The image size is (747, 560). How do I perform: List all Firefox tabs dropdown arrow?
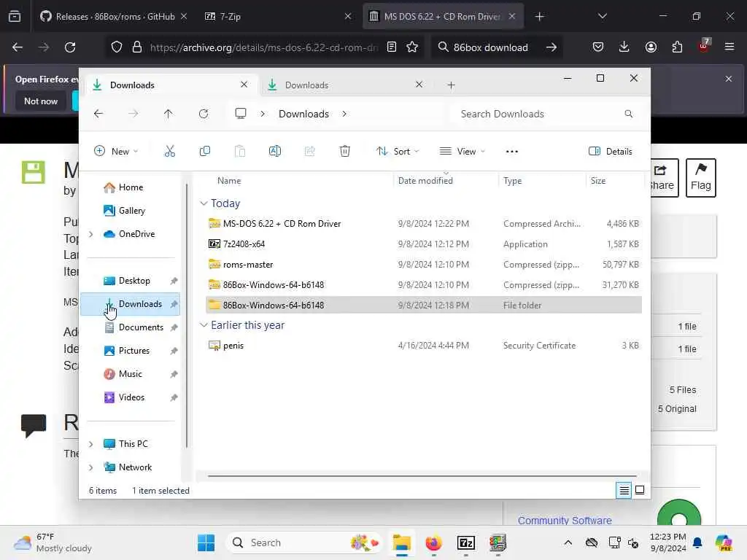coord(603,16)
